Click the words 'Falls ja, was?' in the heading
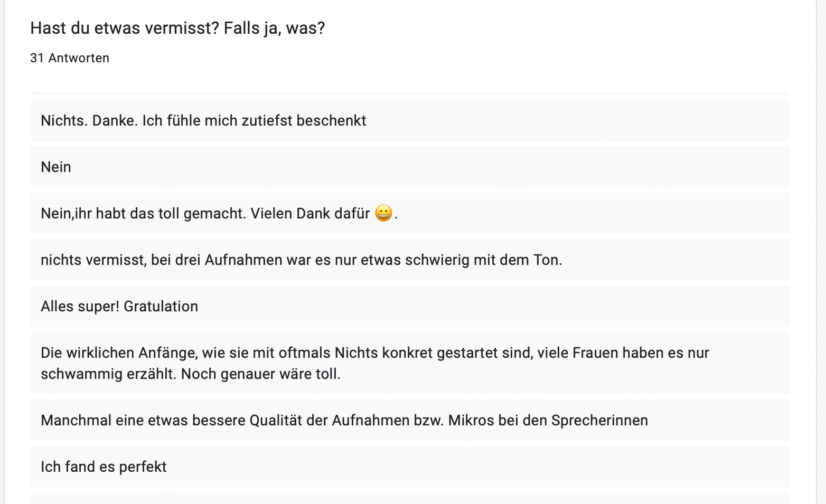This screenshot has height=504, width=826. click(274, 28)
